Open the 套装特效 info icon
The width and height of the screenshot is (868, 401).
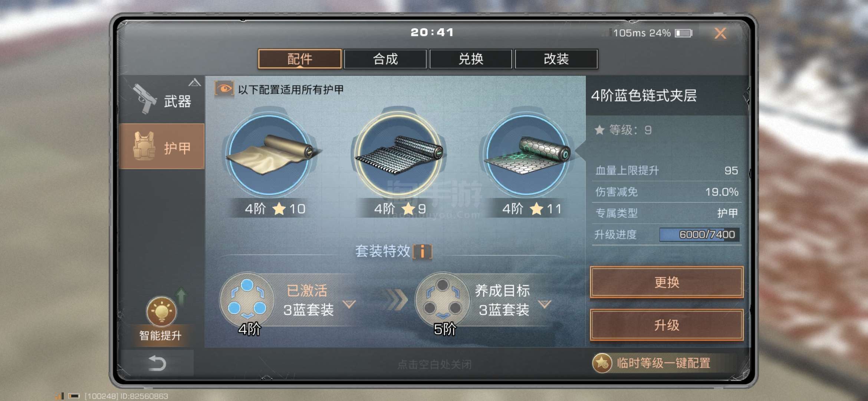[x=423, y=252]
